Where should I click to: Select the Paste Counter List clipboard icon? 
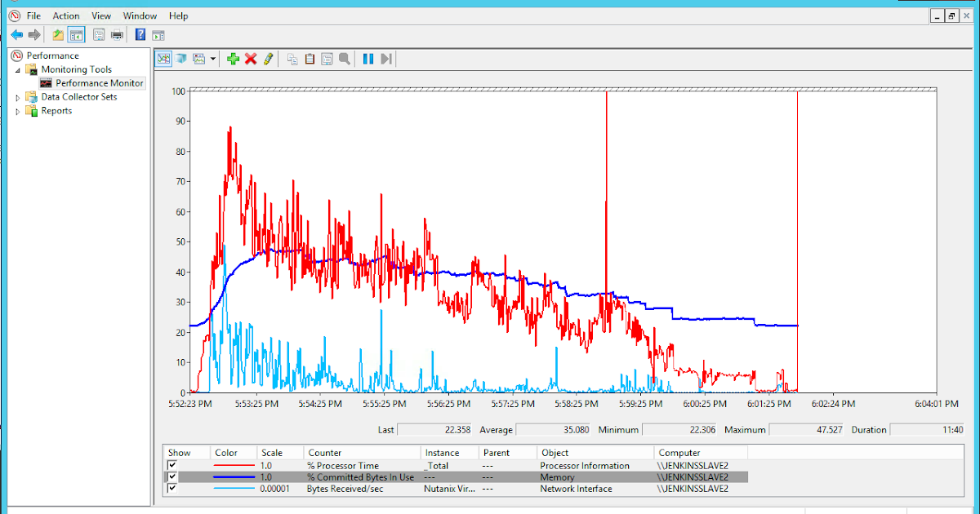pos(309,58)
